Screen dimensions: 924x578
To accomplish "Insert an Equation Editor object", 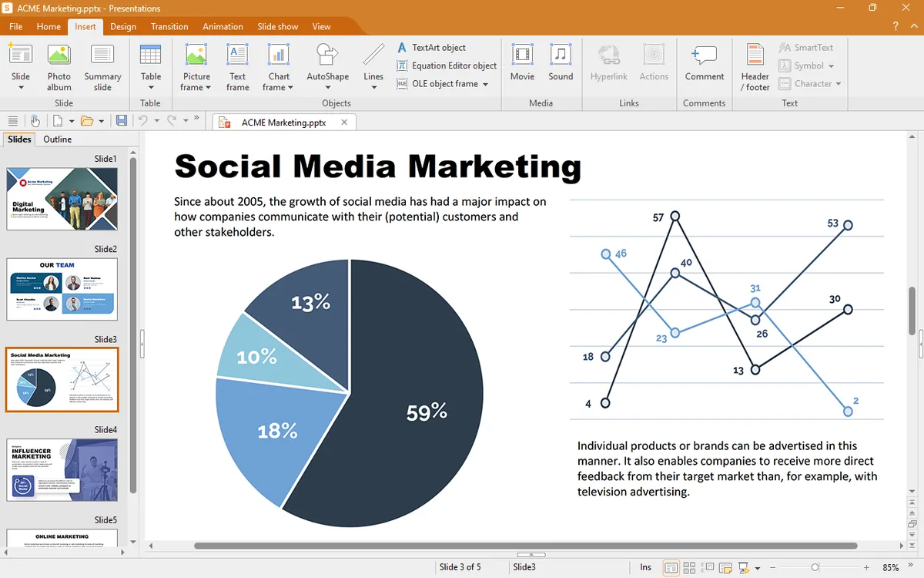I will 447,66.
